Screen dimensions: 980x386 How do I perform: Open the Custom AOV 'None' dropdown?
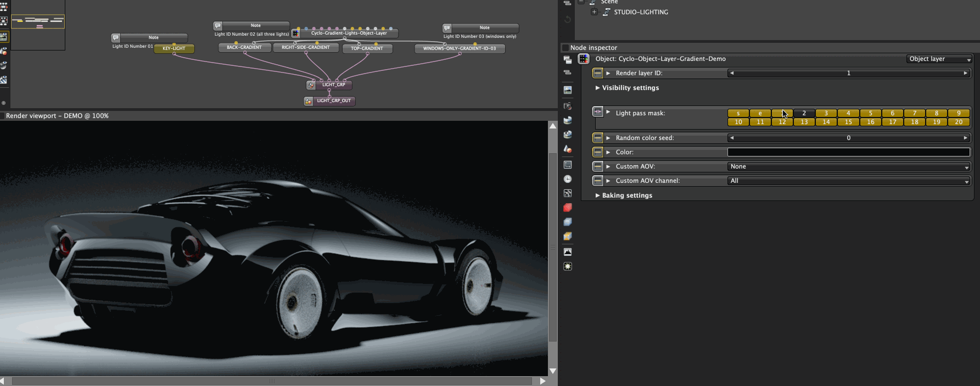pos(849,166)
